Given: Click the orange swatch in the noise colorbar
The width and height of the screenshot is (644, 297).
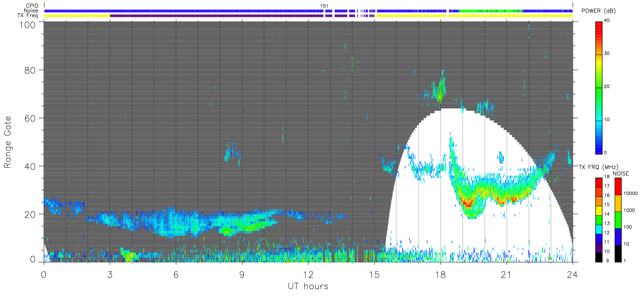Looking at the screenshot, I should 619,203.
